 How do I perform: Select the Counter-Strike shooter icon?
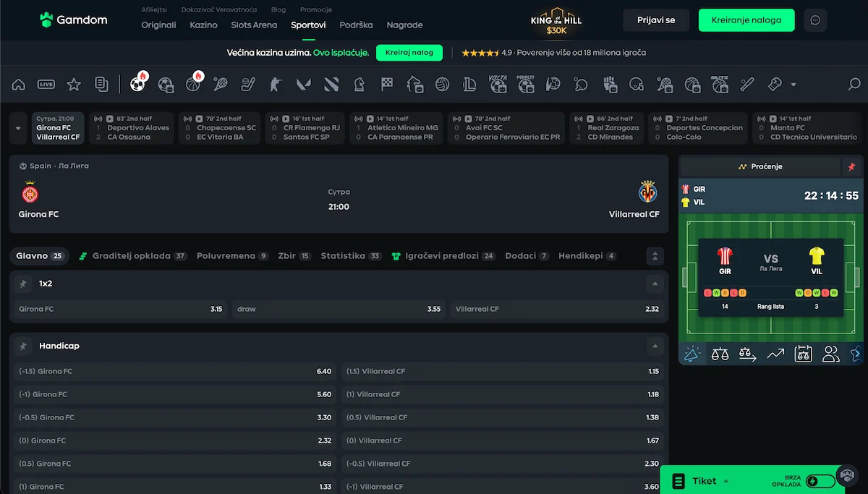click(x=276, y=85)
